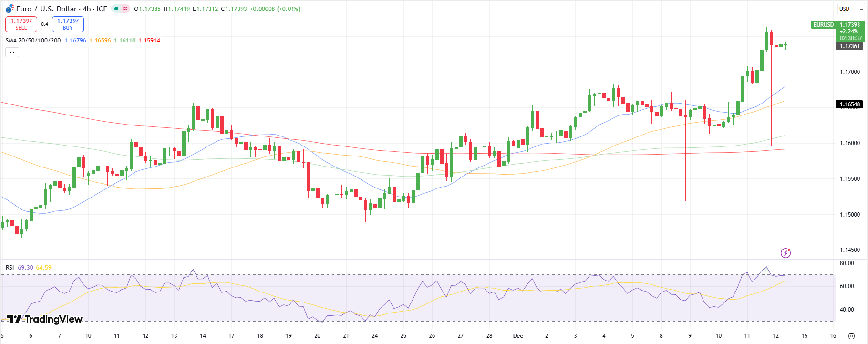Click the green EURUSD symbol label tag
The width and height of the screenshot is (868, 344).
click(823, 25)
